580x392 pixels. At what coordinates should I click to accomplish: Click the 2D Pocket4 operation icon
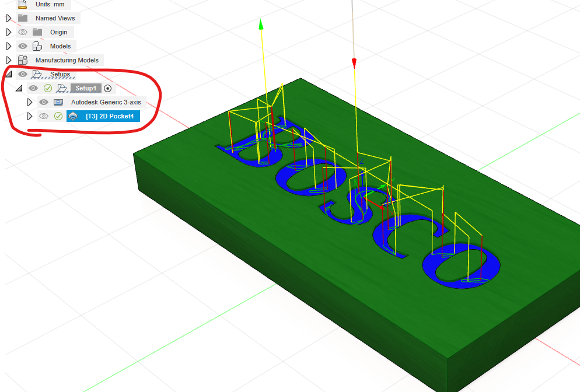tap(73, 116)
